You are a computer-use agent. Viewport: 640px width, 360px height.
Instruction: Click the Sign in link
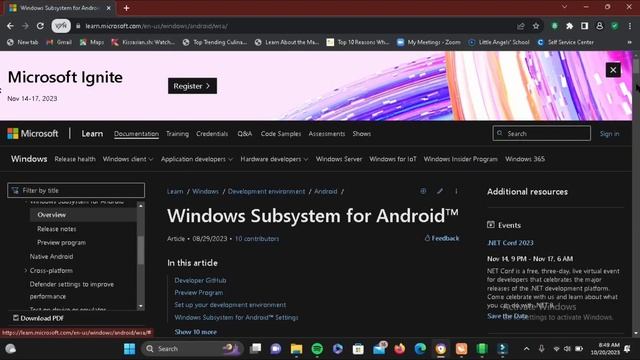[609, 134]
